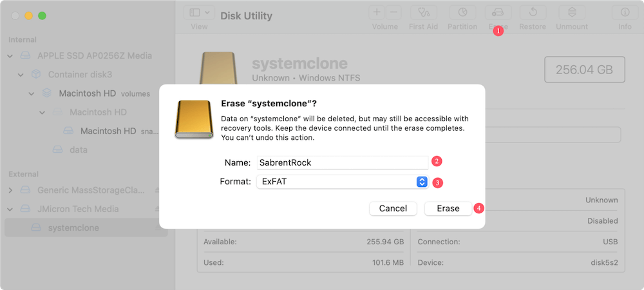Collapse the Container disk3 item
This screenshot has height=290, width=644.
point(21,75)
